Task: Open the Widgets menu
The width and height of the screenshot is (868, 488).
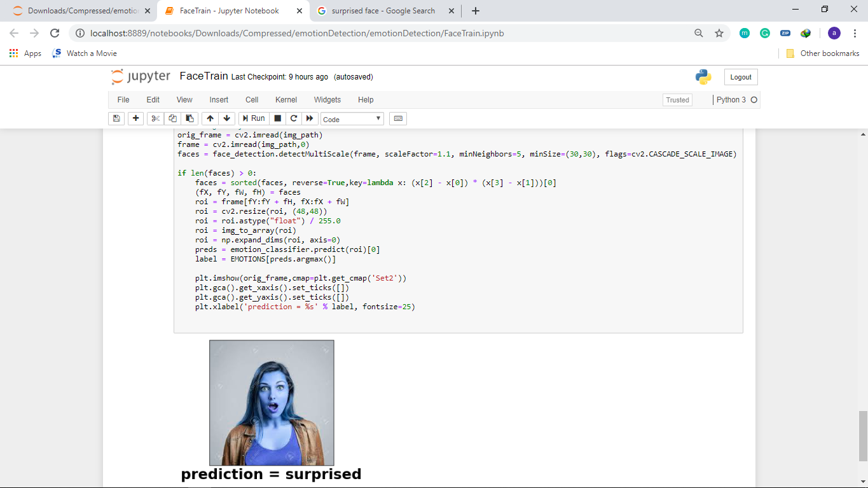Action: (x=327, y=100)
